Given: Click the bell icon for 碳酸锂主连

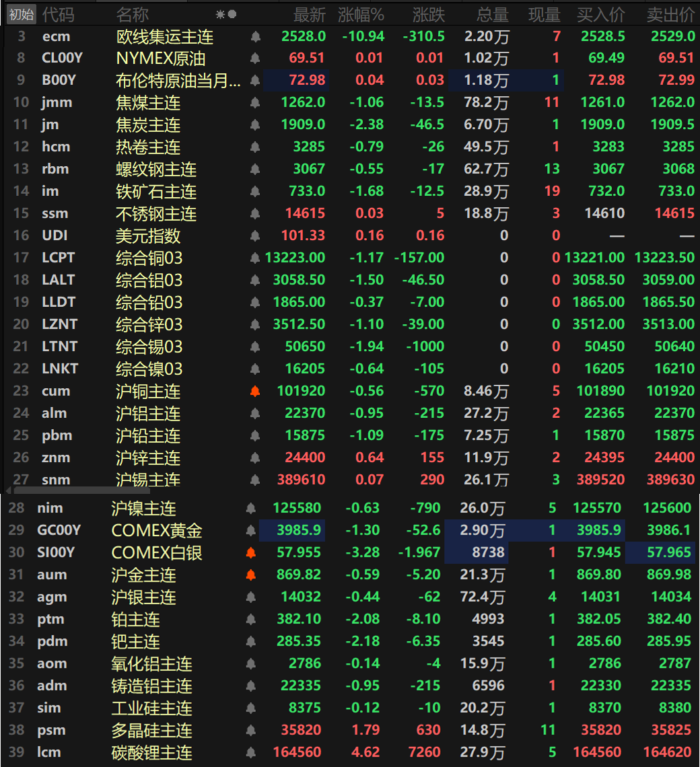Looking at the screenshot, I should pos(250,752).
